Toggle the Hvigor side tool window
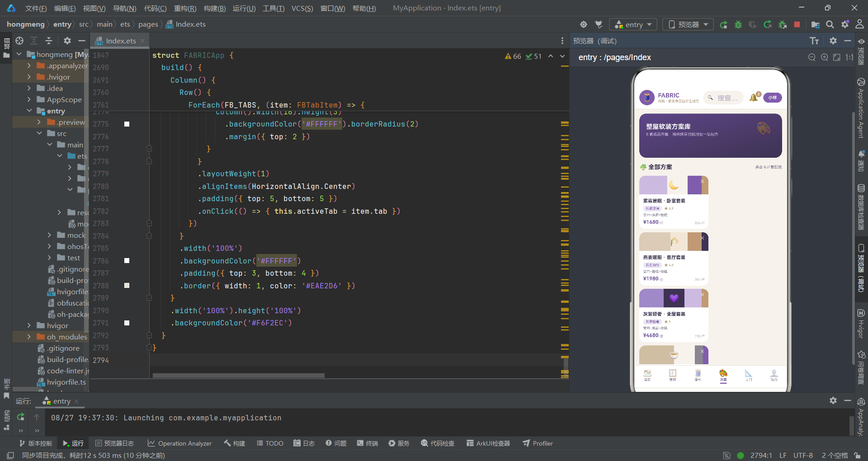 (861, 324)
